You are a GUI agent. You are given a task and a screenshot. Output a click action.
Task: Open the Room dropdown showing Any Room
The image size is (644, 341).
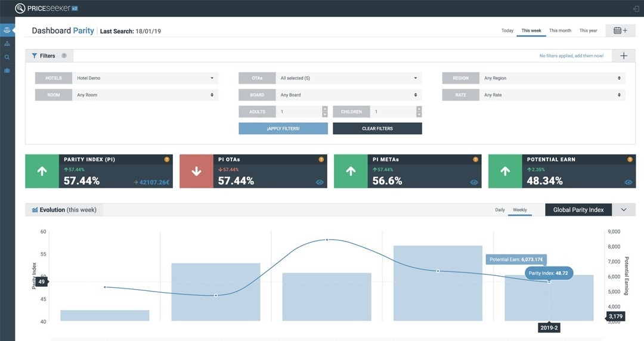click(x=145, y=95)
